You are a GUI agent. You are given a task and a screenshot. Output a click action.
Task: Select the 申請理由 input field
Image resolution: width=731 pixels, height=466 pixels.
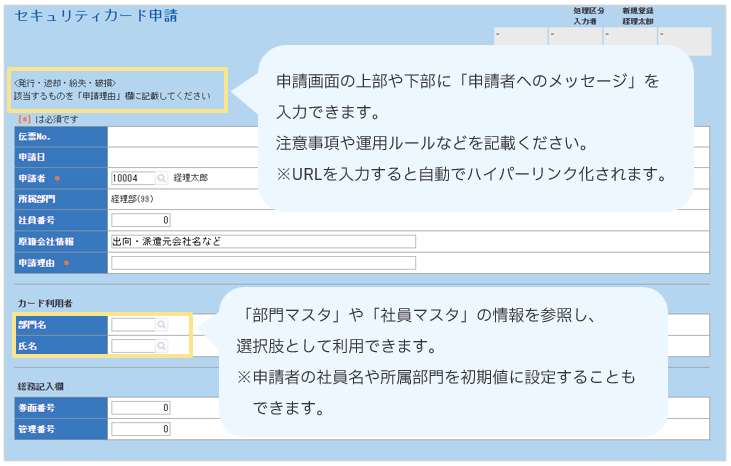pyautogui.click(x=263, y=262)
